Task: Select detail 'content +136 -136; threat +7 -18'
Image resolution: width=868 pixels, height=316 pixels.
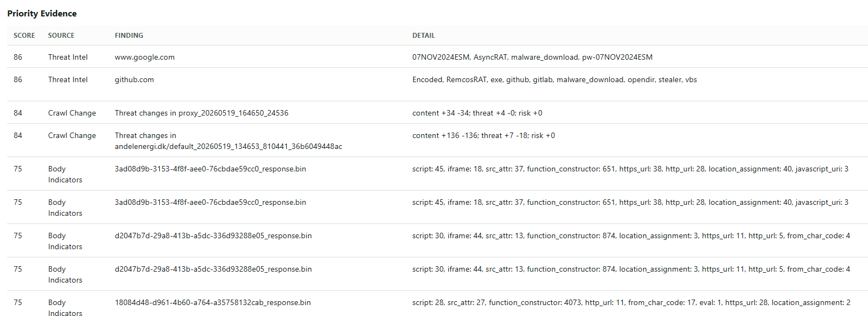Action: click(x=484, y=135)
